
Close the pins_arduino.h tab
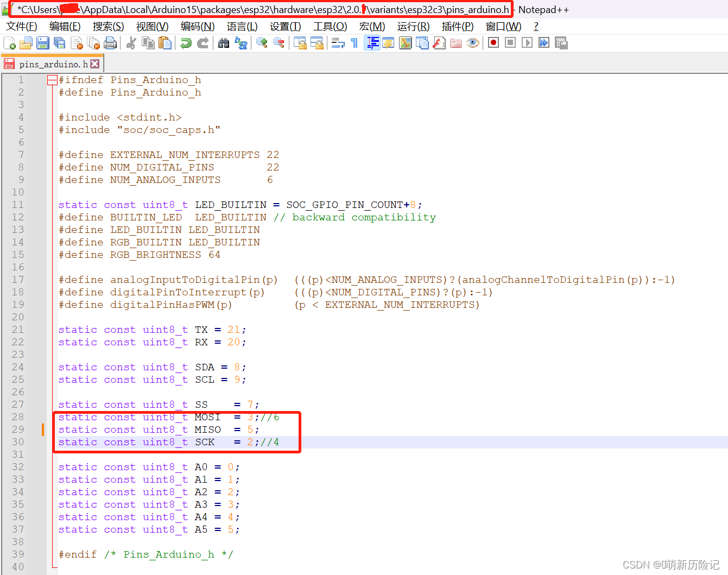[94, 63]
